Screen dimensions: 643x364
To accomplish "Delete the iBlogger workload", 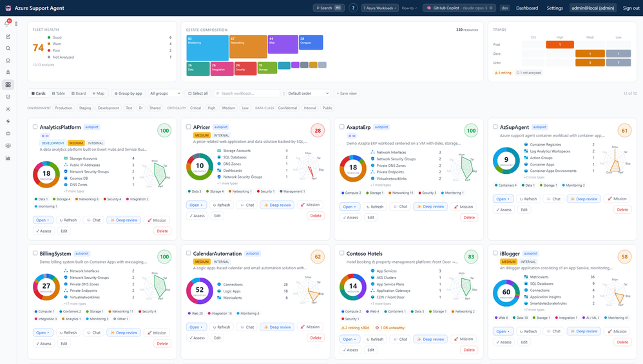I will coord(622,342).
